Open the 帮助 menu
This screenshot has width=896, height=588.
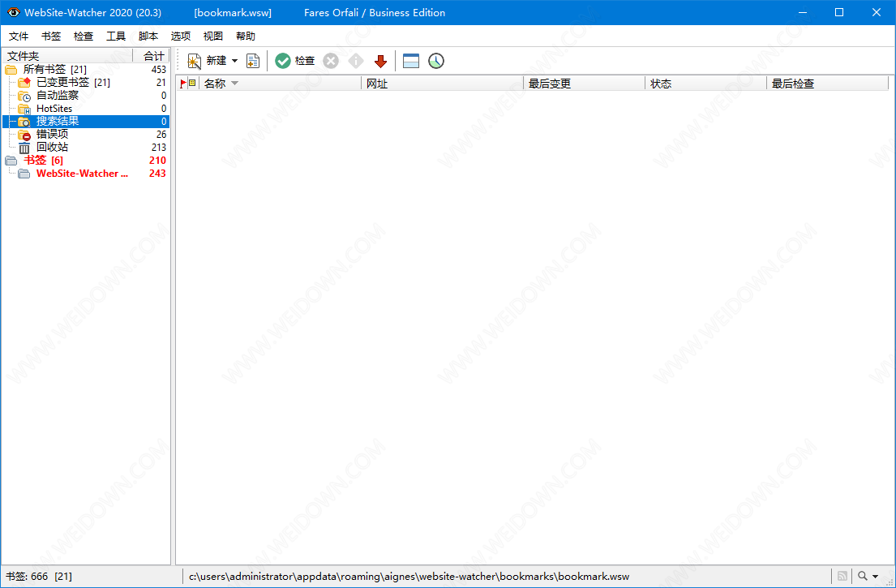[246, 36]
